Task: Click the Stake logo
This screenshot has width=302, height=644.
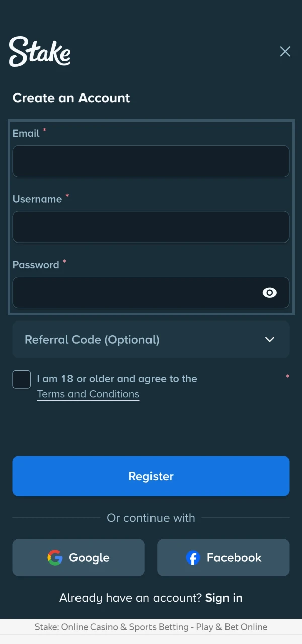Action: [x=40, y=51]
